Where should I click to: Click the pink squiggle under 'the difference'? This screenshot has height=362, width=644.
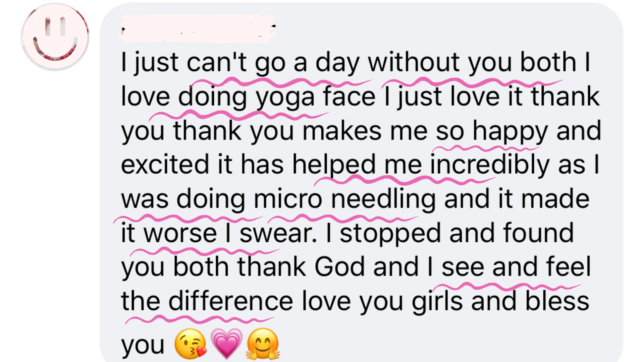pyautogui.click(x=200, y=319)
